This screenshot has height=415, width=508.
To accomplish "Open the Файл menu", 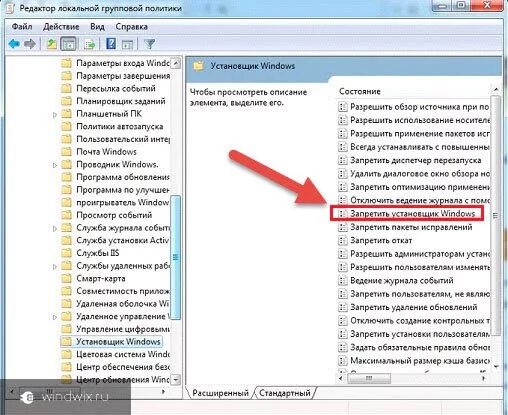I will click(x=22, y=26).
